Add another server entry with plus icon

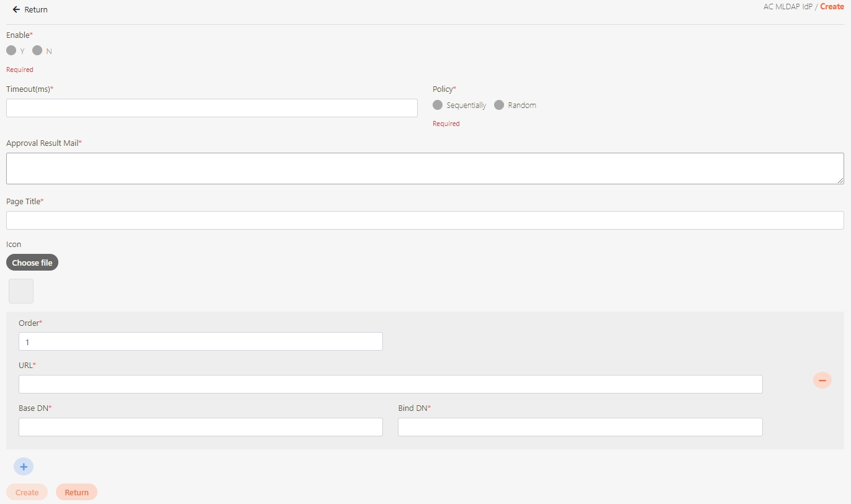24,467
